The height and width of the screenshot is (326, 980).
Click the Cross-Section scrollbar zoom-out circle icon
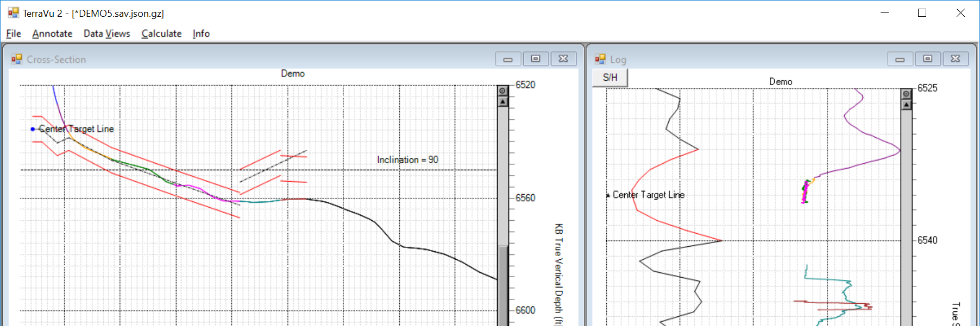click(x=503, y=91)
